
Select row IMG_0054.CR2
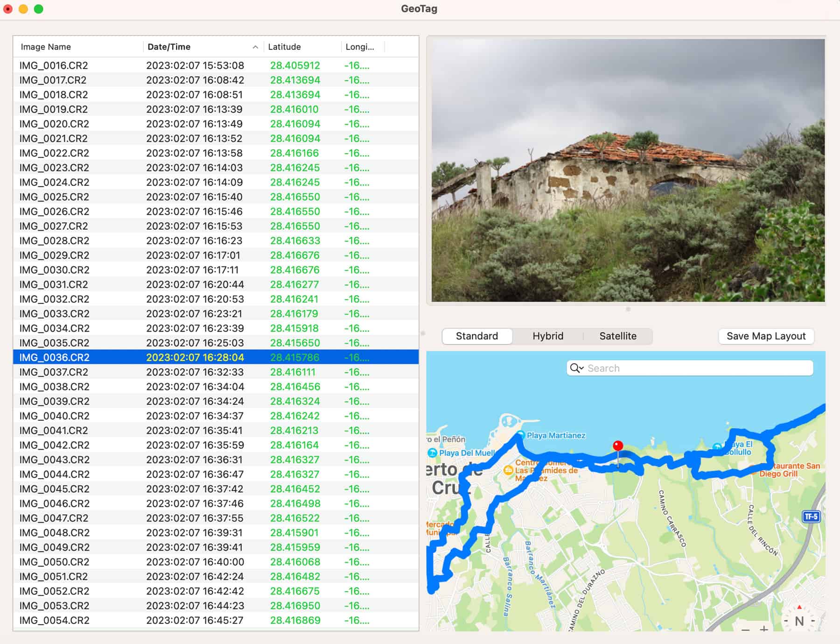[216, 620]
